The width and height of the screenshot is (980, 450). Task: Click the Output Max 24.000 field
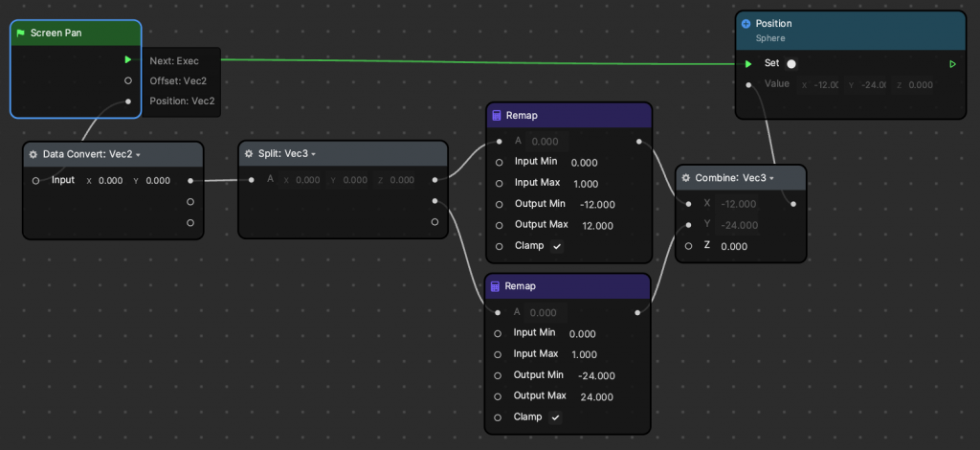595,396
